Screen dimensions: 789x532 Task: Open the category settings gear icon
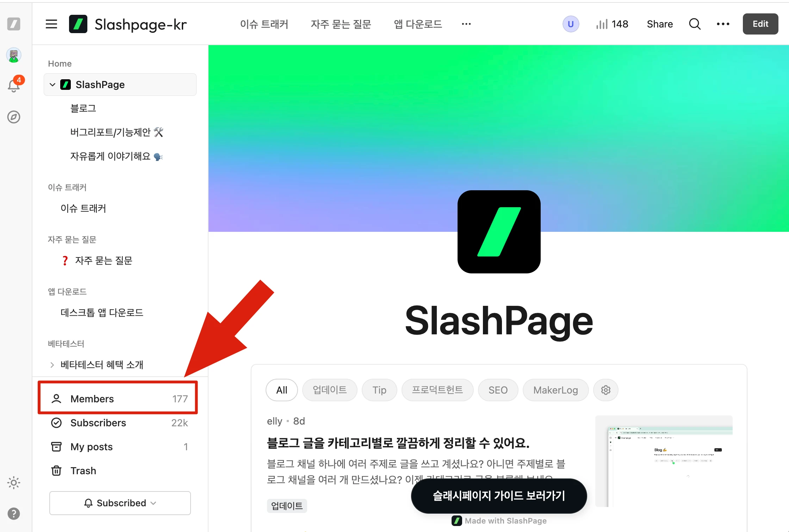click(605, 390)
